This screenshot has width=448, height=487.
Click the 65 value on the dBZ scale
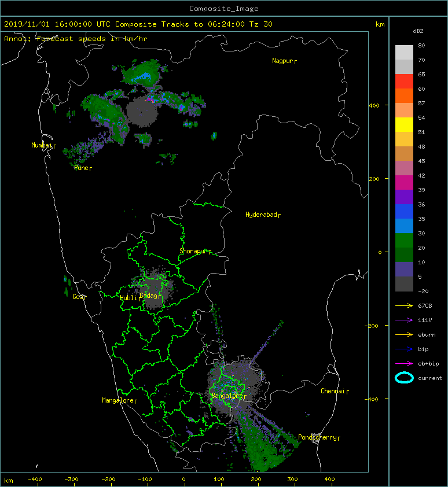coord(421,74)
